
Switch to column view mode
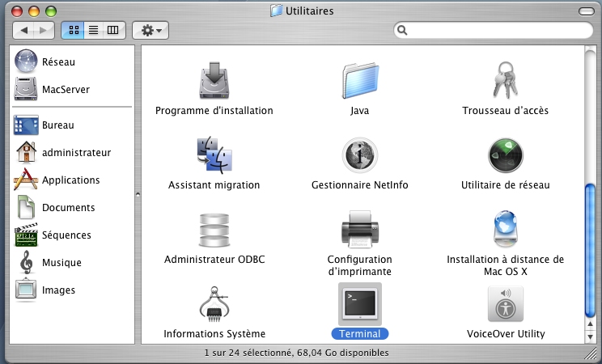point(113,31)
